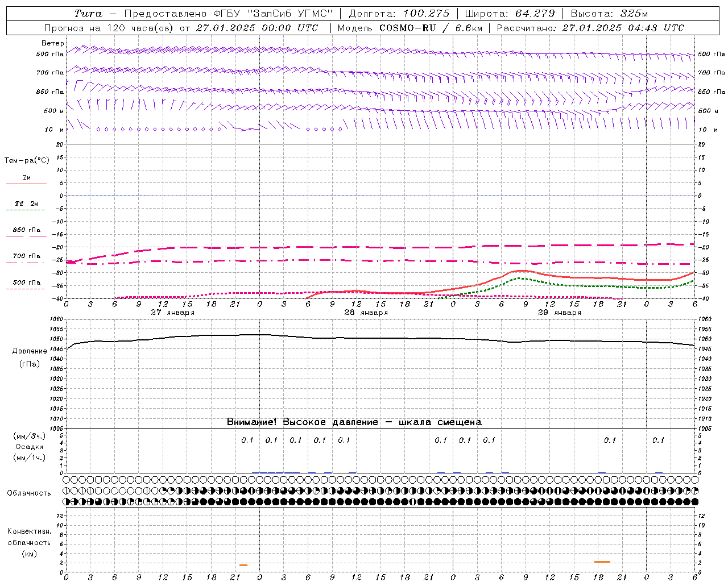Image resolution: width=728 pixels, height=582 pixels.
Task: Click the "29 января" date label
Action: (x=560, y=313)
